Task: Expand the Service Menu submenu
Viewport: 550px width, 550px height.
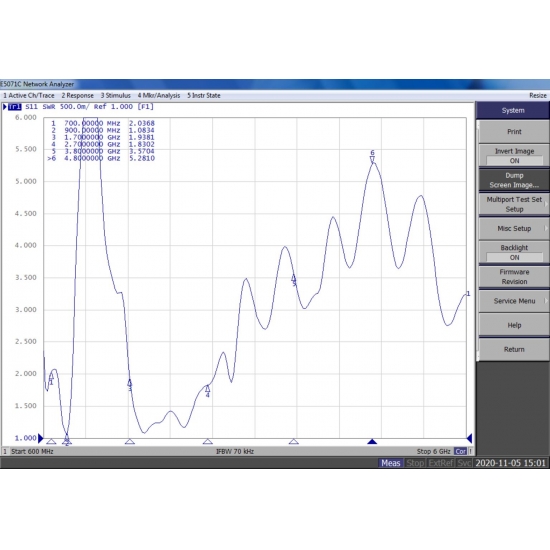Action: click(x=514, y=301)
